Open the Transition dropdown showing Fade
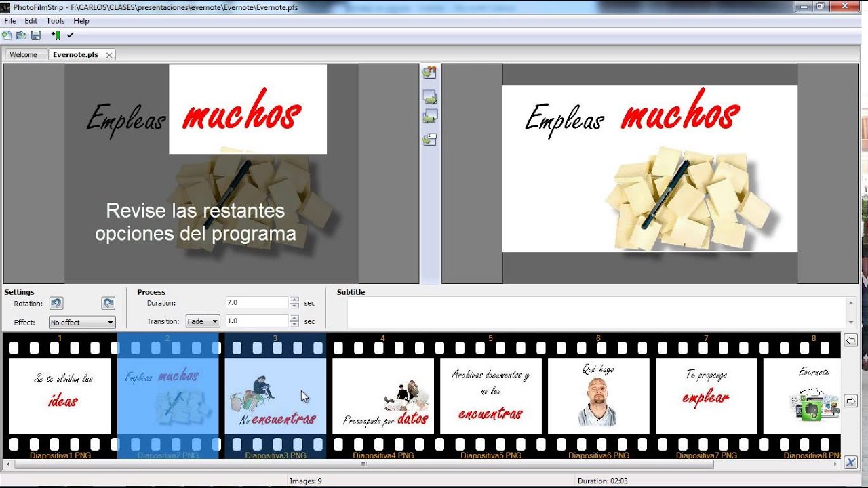This screenshot has width=868, height=488. (203, 321)
